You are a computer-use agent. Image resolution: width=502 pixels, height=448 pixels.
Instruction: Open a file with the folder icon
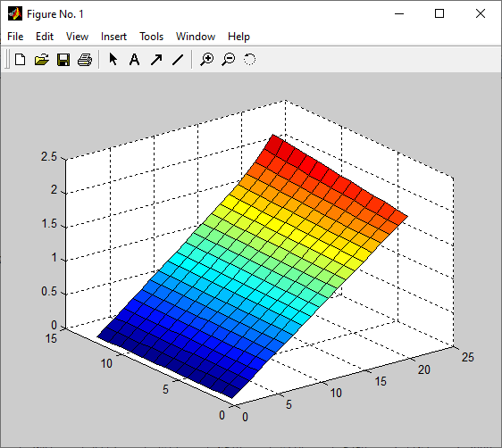click(x=42, y=60)
